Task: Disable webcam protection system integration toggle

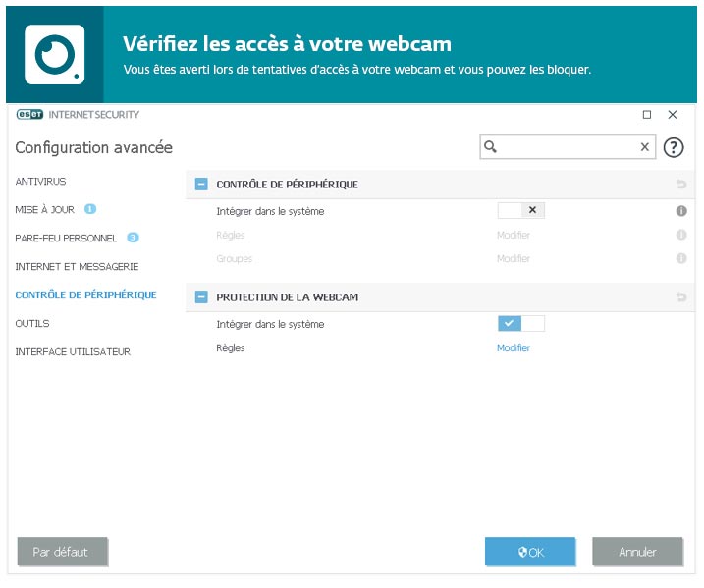Action: (520, 324)
